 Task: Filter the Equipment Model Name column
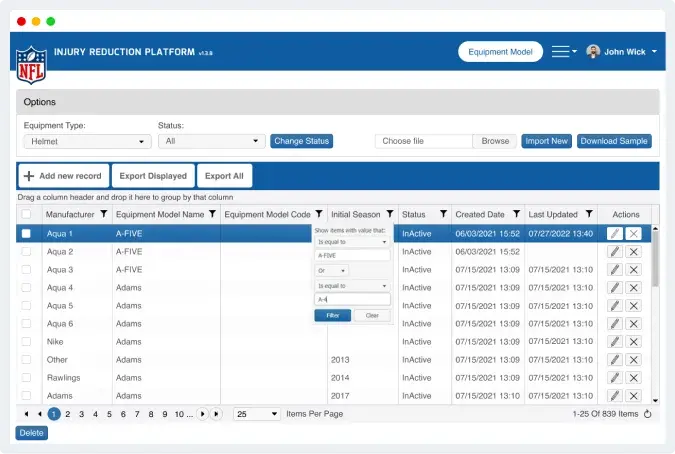click(212, 214)
